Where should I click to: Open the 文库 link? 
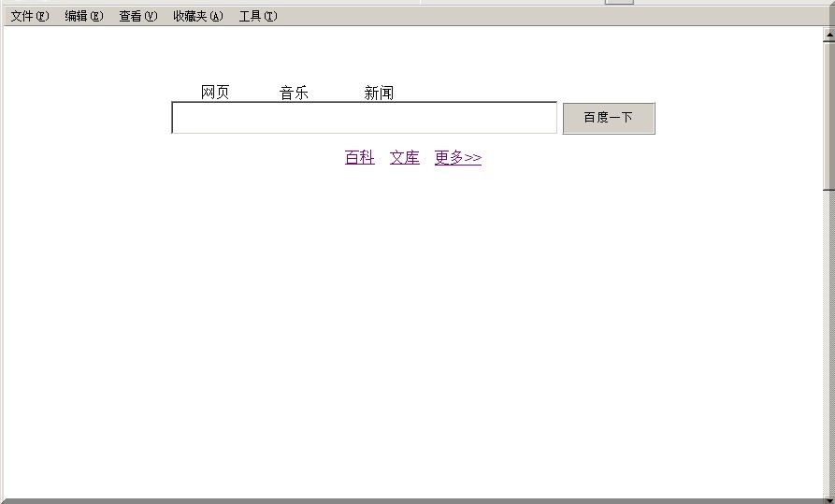tap(405, 157)
